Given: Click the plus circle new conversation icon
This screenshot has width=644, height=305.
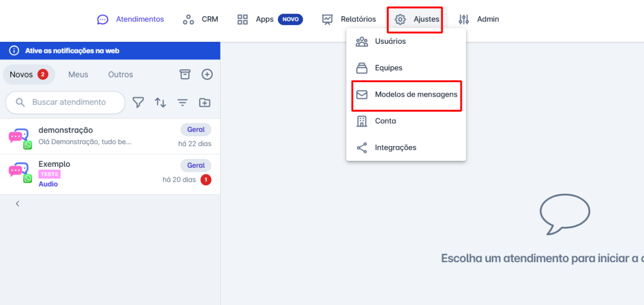Looking at the screenshot, I should (x=207, y=74).
